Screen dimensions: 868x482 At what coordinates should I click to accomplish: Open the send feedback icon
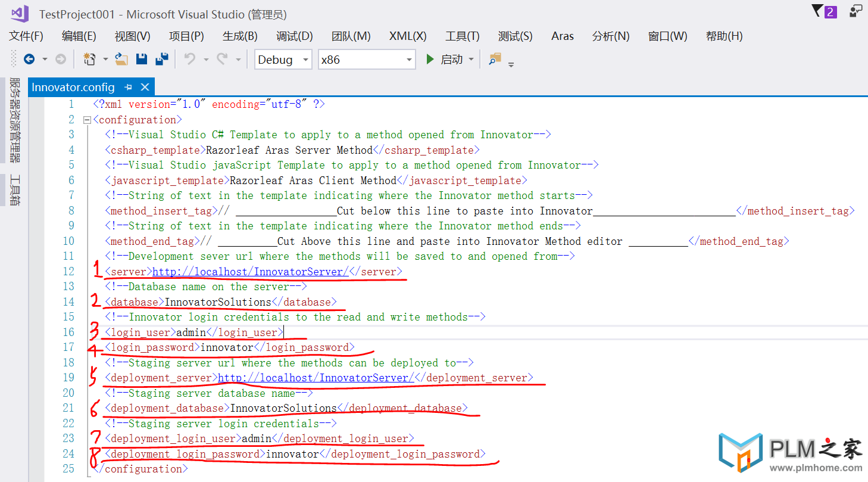[x=855, y=11]
